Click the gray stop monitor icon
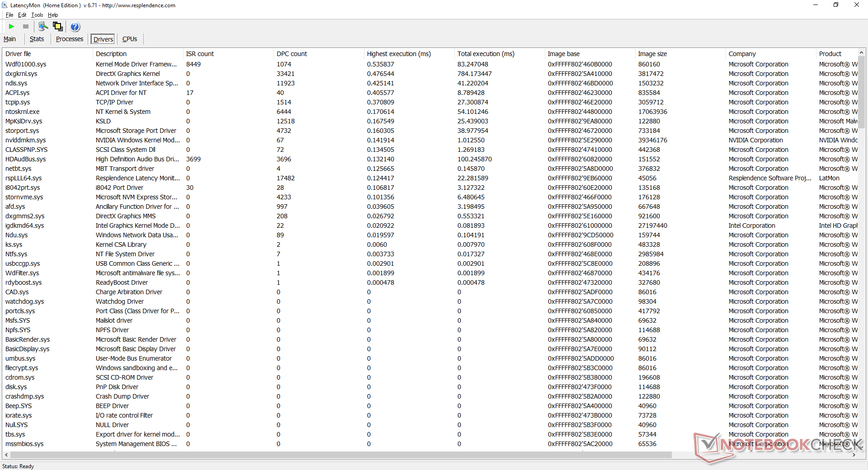868x470 pixels. 26,27
